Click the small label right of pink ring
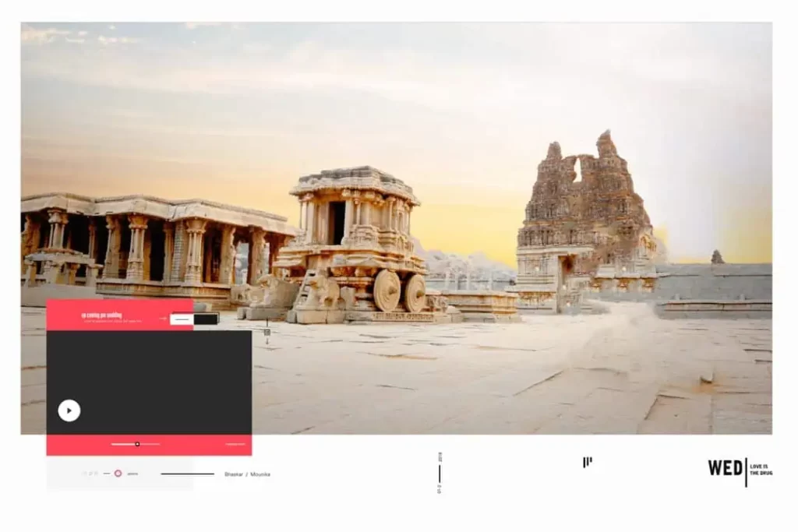798x532 pixels. [x=132, y=474]
